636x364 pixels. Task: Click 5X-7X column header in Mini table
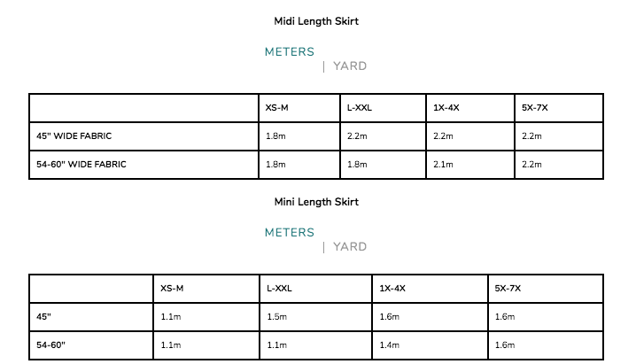(508, 289)
